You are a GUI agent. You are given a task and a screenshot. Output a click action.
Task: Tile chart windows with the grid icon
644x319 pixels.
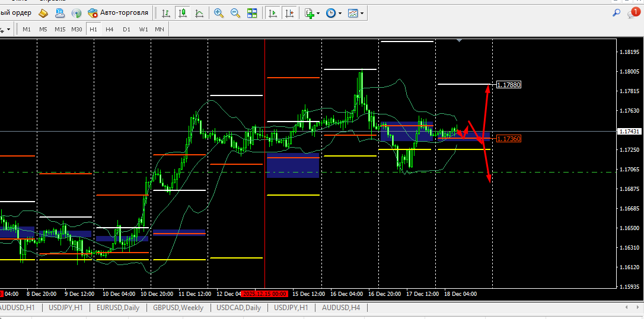click(x=252, y=13)
